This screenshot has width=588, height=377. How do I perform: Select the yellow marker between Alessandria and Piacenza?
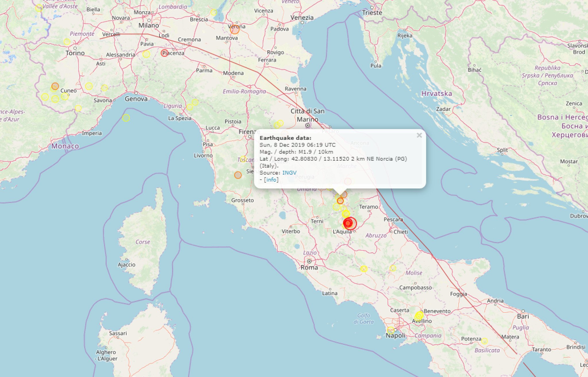146,54
